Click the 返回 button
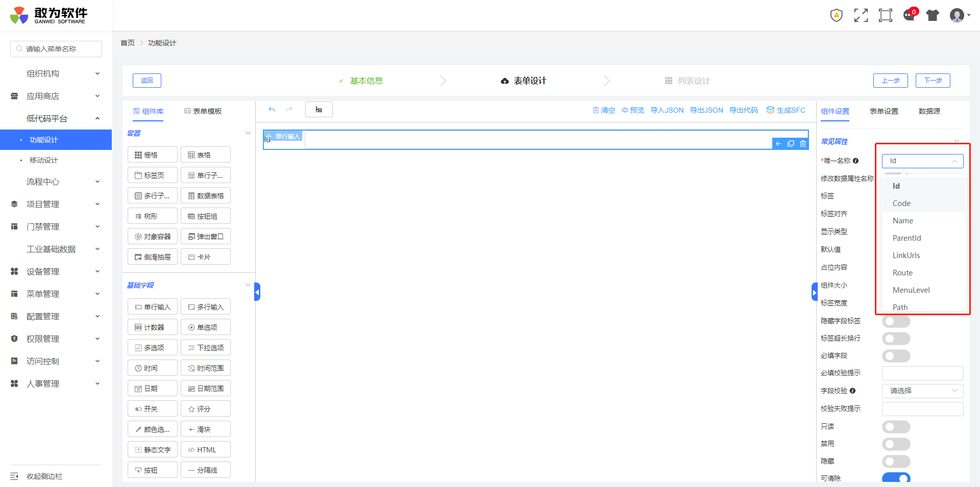This screenshot has width=980, height=487. pos(147,81)
